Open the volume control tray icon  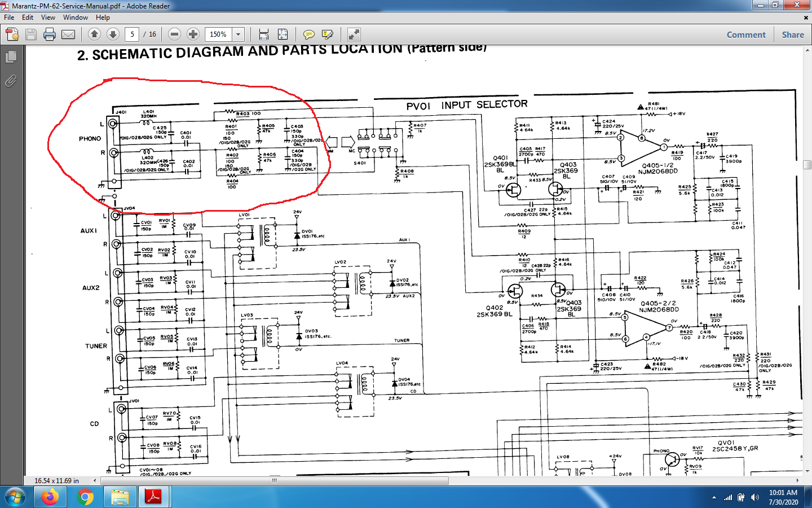756,497
